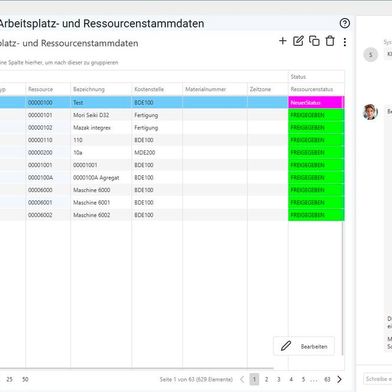Set page size to 50
The image size is (392, 392).
coord(25,379)
